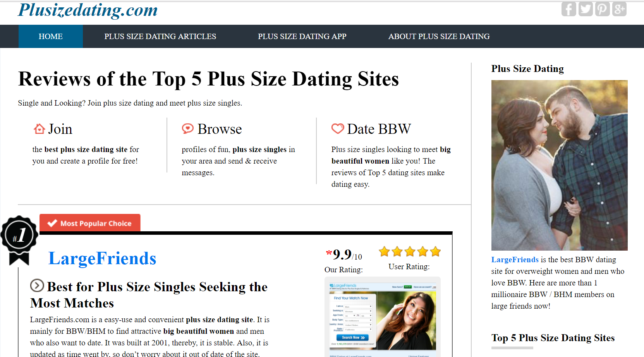The image size is (644, 357).
Task: Click the heart icon beside Date BBW
Action: pos(338,128)
